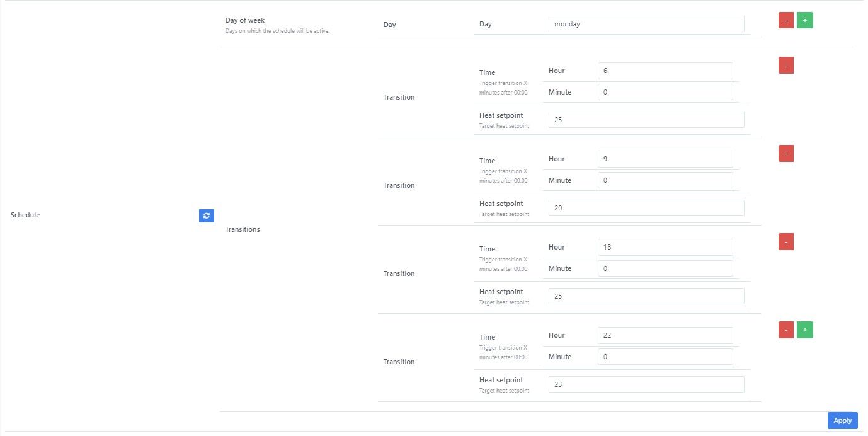
Task: Focus the Hour field containing 6
Action: click(x=665, y=71)
